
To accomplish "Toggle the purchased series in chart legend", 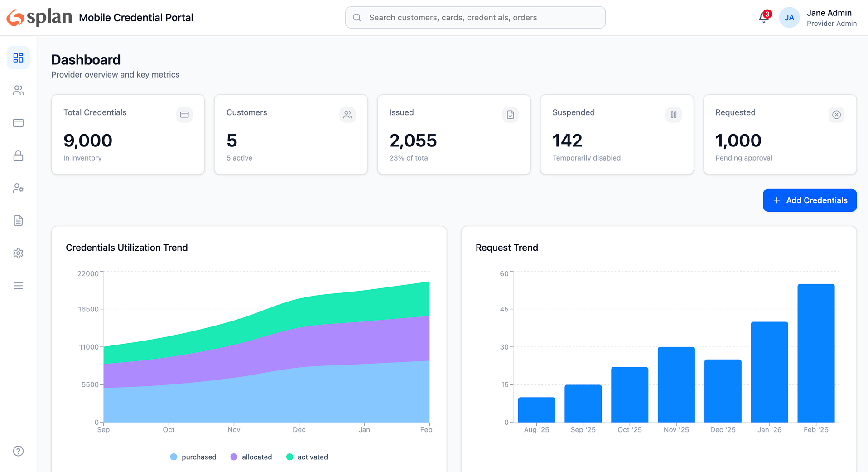I will pos(193,457).
